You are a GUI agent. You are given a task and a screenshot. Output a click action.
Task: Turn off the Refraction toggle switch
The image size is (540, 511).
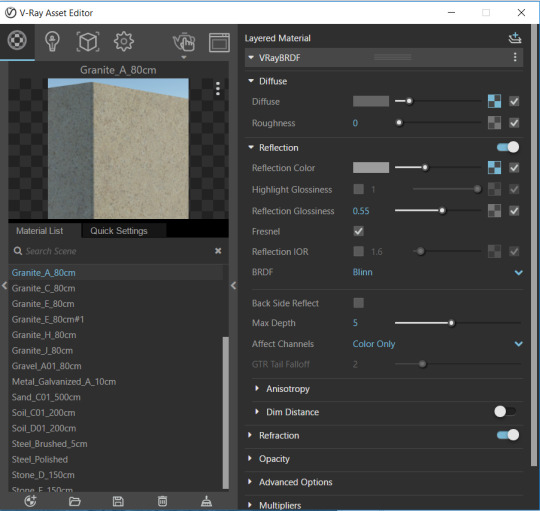[508, 435]
